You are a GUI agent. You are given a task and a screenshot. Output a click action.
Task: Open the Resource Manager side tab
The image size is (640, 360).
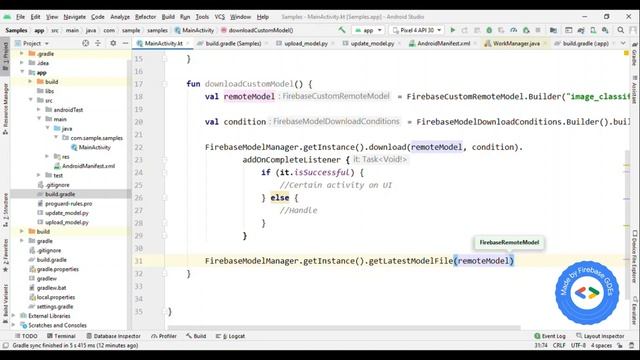coord(5,109)
